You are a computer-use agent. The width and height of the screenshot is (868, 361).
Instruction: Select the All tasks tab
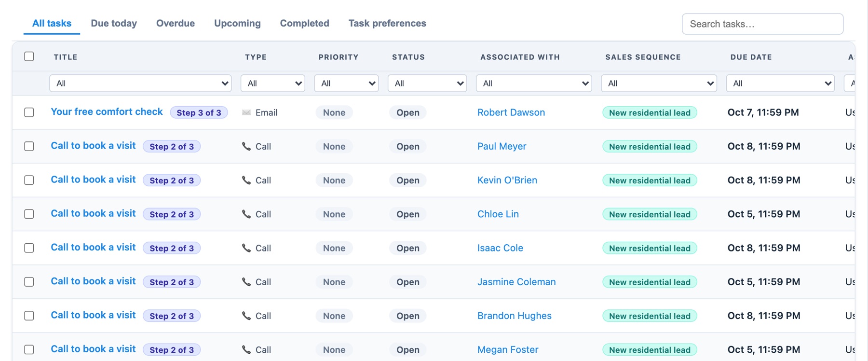click(x=52, y=23)
